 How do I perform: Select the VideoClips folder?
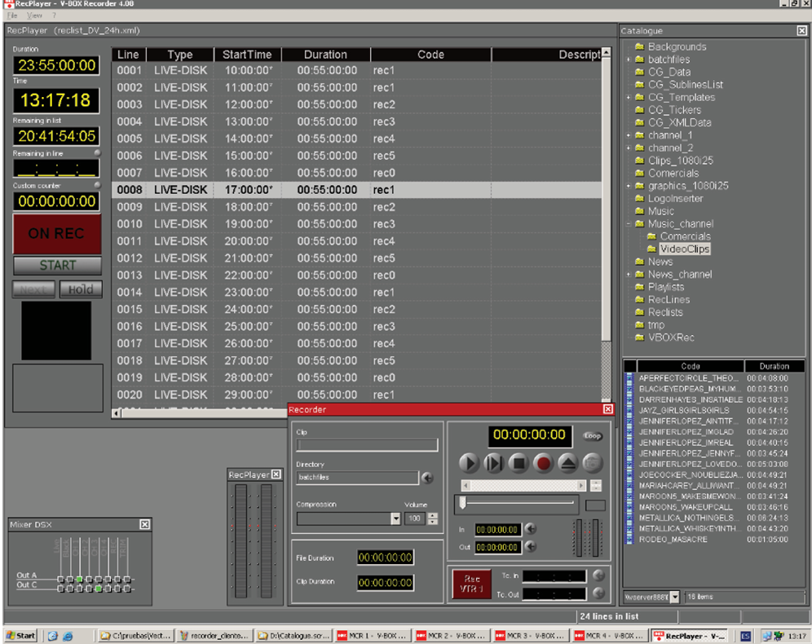[x=684, y=249]
